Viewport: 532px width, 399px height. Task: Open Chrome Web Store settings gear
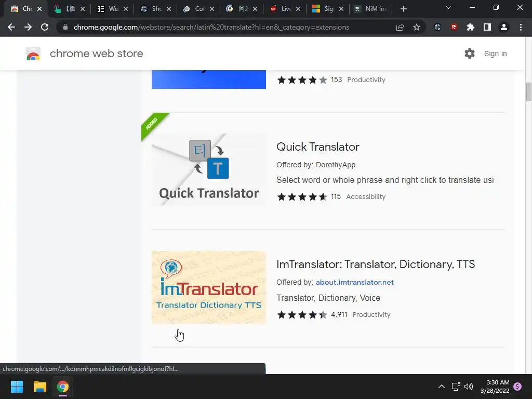pos(470,54)
